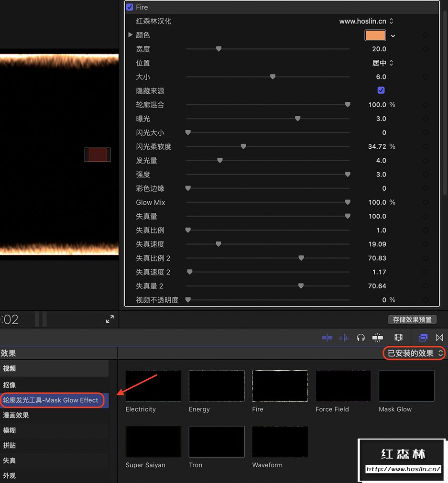Click the inspector vertical scrollbar

(445, 102)
